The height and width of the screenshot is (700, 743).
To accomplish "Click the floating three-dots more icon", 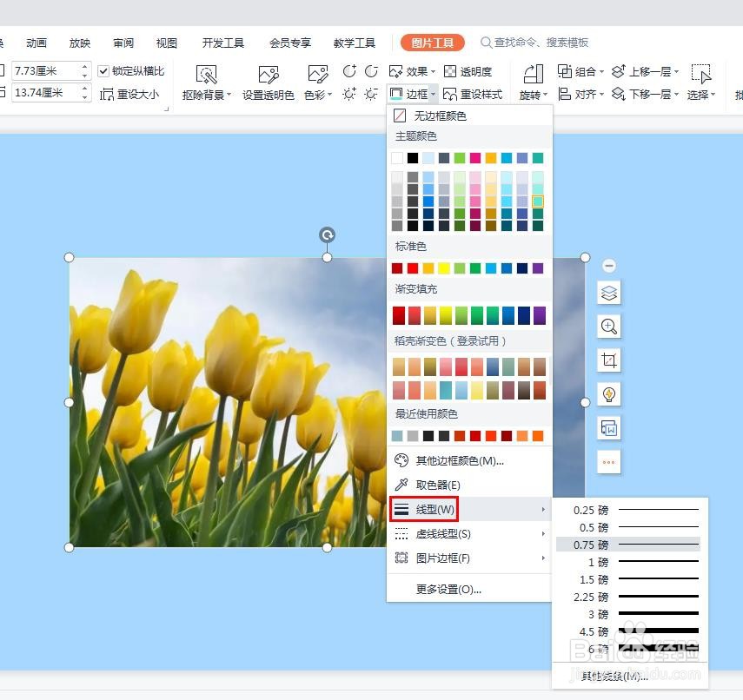I will [609, 462].
